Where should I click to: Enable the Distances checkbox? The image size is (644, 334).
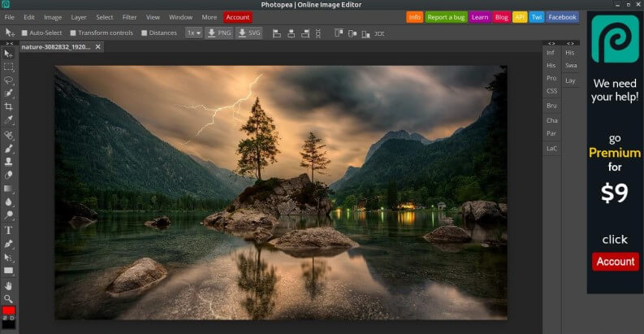[145, 33]
